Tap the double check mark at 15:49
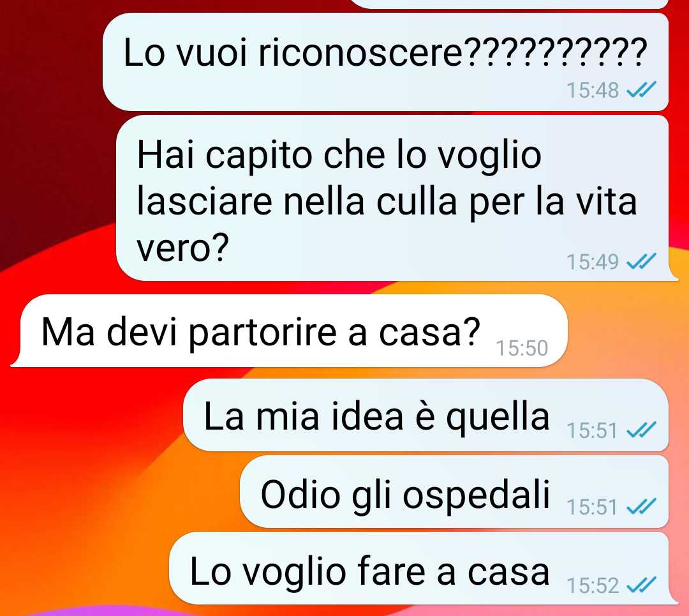Viewport: 689px width, 616px height. click(x=641, y=261)
